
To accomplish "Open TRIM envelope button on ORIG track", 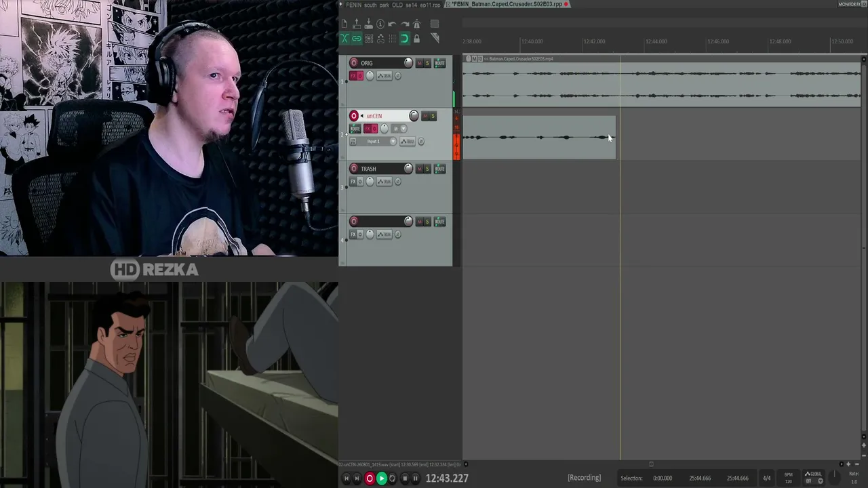I will tap(385, 75).
